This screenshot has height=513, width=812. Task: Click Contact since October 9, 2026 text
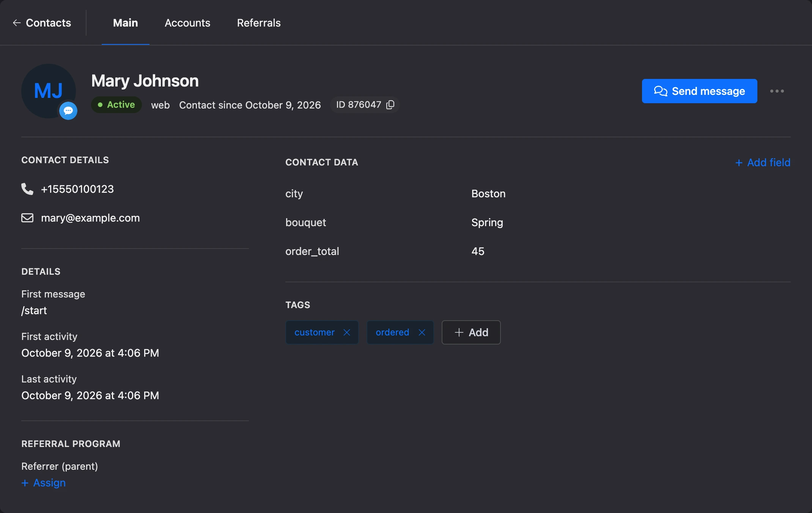tap(250, 105)
